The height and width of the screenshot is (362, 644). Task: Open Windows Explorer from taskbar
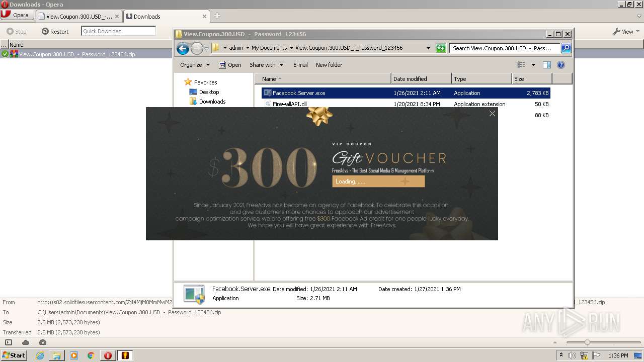(57, 355)
